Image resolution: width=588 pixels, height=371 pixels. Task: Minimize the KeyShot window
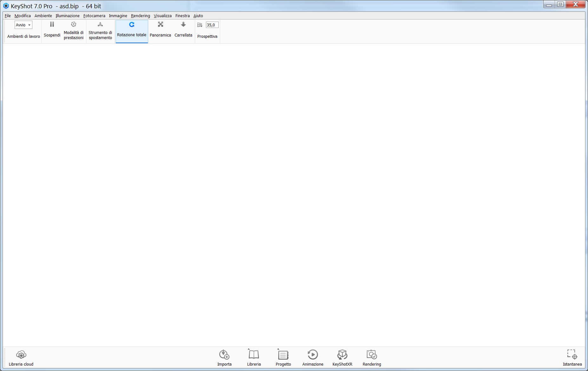click(549, 4)
